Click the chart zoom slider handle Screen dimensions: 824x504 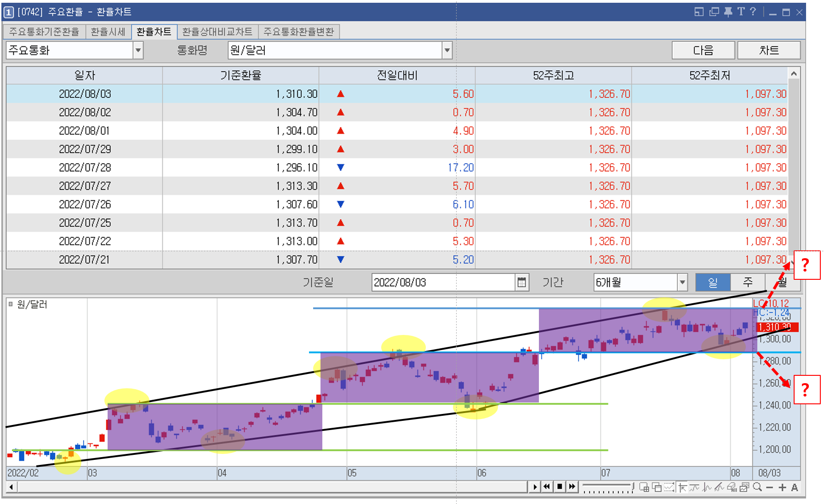[x=633, y=486]
